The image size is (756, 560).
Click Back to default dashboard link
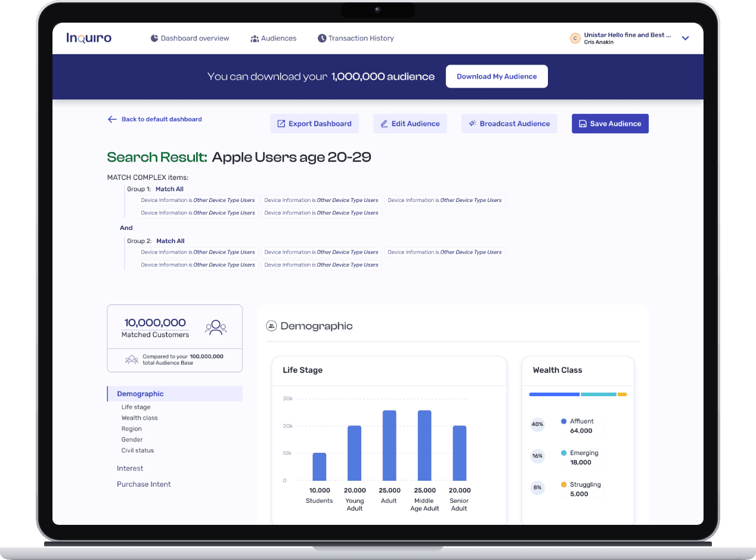pyautogui.click(x=162, y=119)
